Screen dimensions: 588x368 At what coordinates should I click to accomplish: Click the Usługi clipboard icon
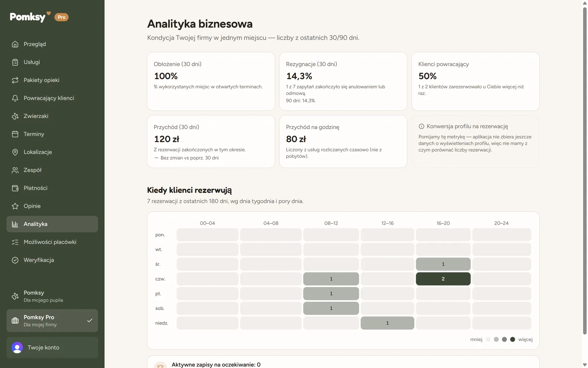coord(15,62)
